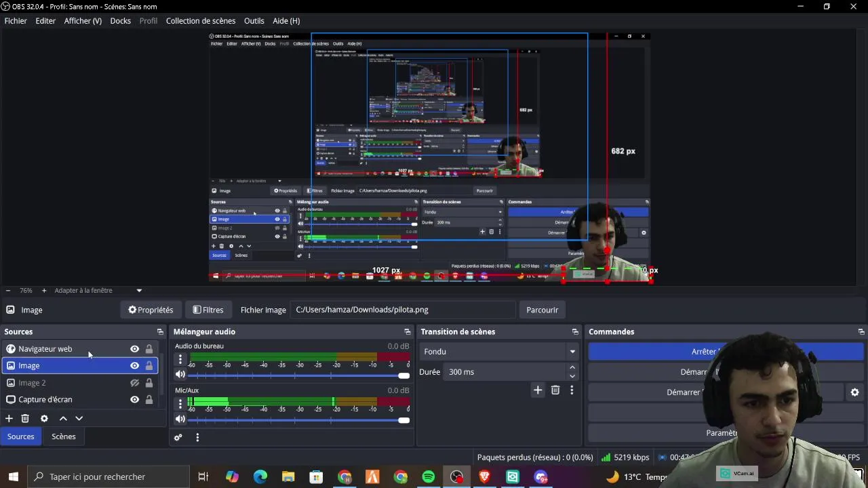Viewport: 868px width, 488px height.
Task: Undock the Transition de scènes panel
Action: pyautogui.click(x=575, y=332)
